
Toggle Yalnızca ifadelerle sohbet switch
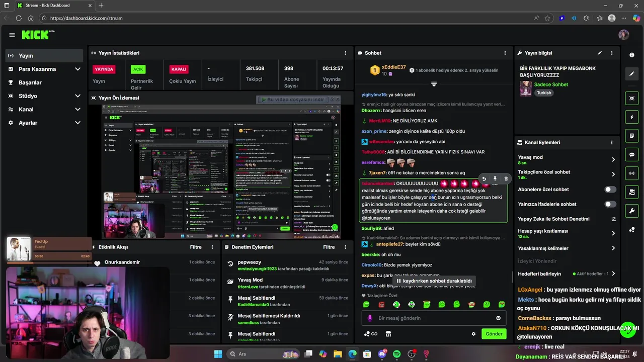(x=610, y=204)
